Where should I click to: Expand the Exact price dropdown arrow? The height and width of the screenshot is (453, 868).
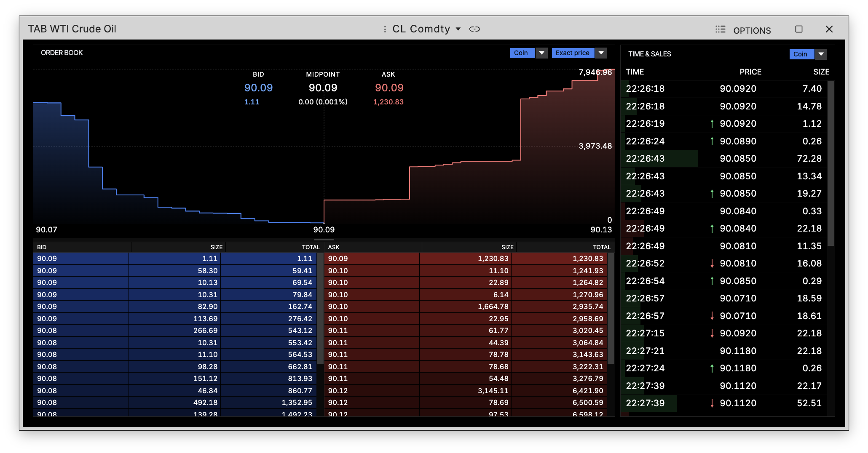(601, 53)
